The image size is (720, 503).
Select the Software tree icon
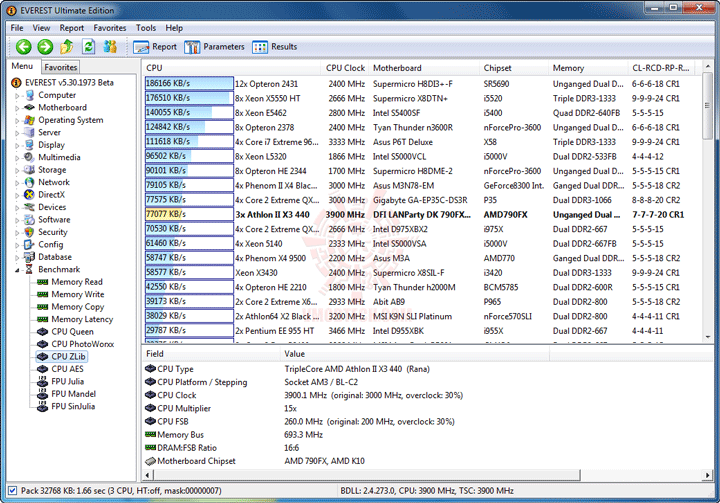(30, 220)
